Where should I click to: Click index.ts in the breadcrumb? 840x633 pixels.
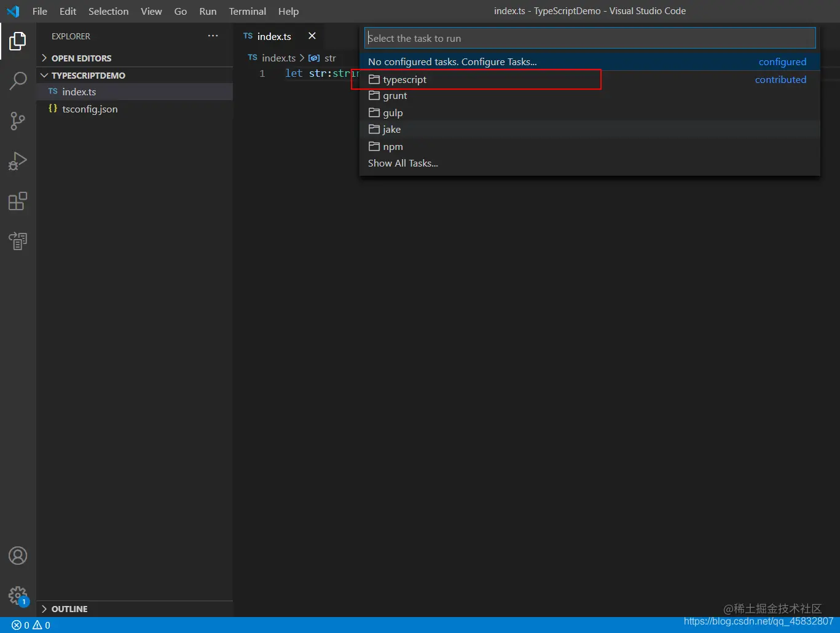(278, 58)
